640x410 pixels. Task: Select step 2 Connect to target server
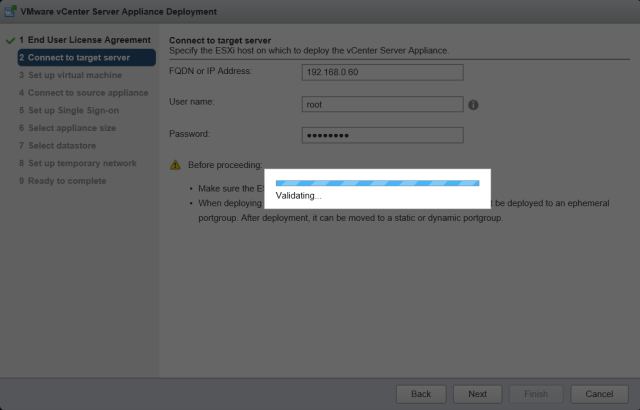[x=79, y=58]
